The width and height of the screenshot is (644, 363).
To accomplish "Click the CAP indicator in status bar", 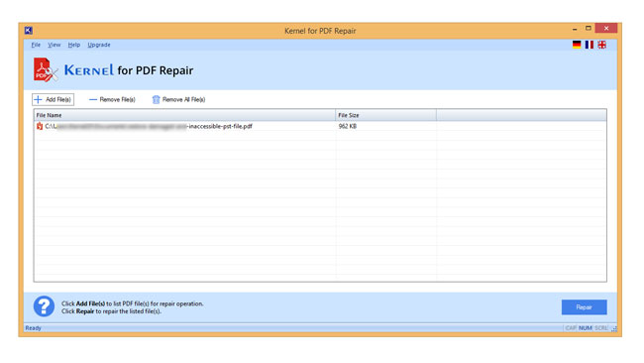I will pyautogui.click(x=571, y=328).
